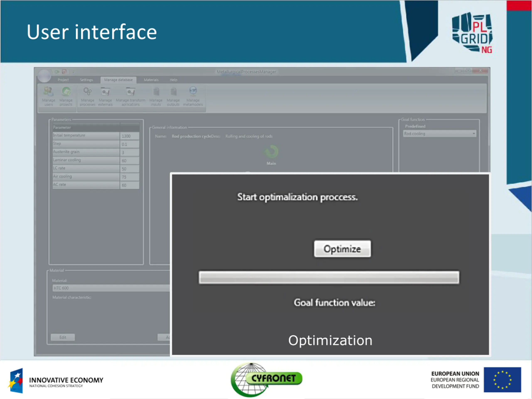Click Rolling and cooling of rods description
Screen dimensions: 532x399
[x=249, y=136]
